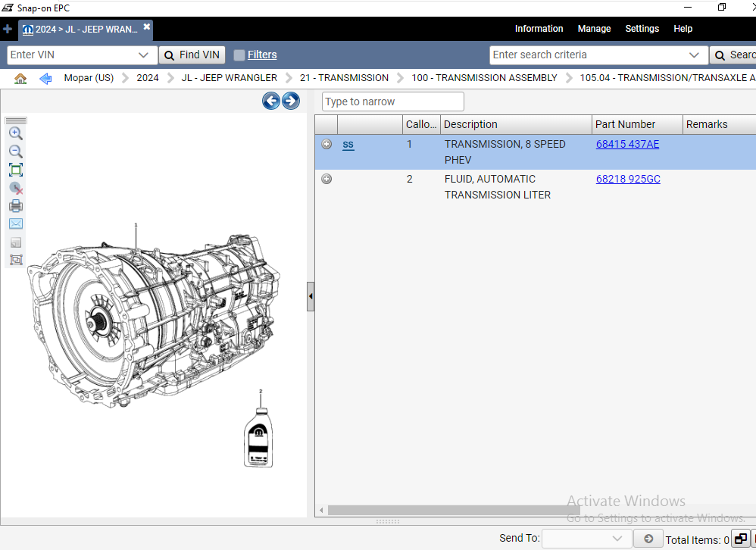The image size is (756, 550).
Task: Open part number 68415 437AE link
Action: point(627,144)
